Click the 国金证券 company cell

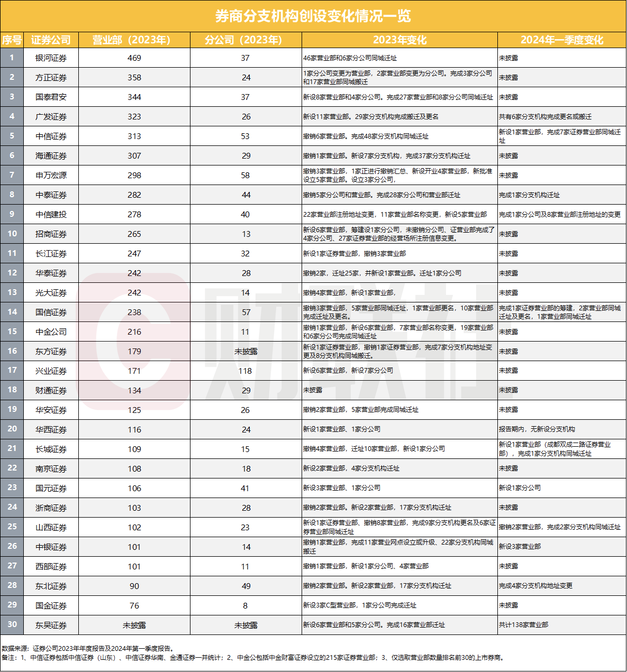pyautogui.click(x=51, y=606)
